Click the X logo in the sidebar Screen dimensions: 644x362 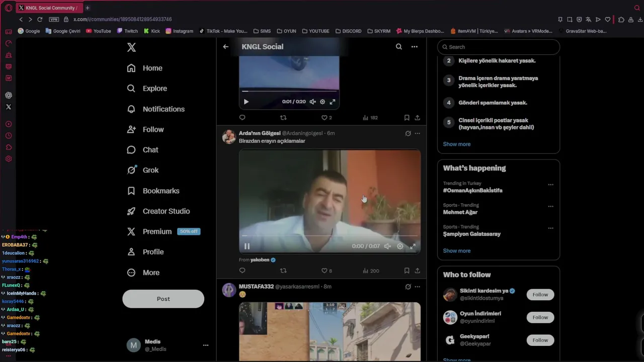coord(131,47)
